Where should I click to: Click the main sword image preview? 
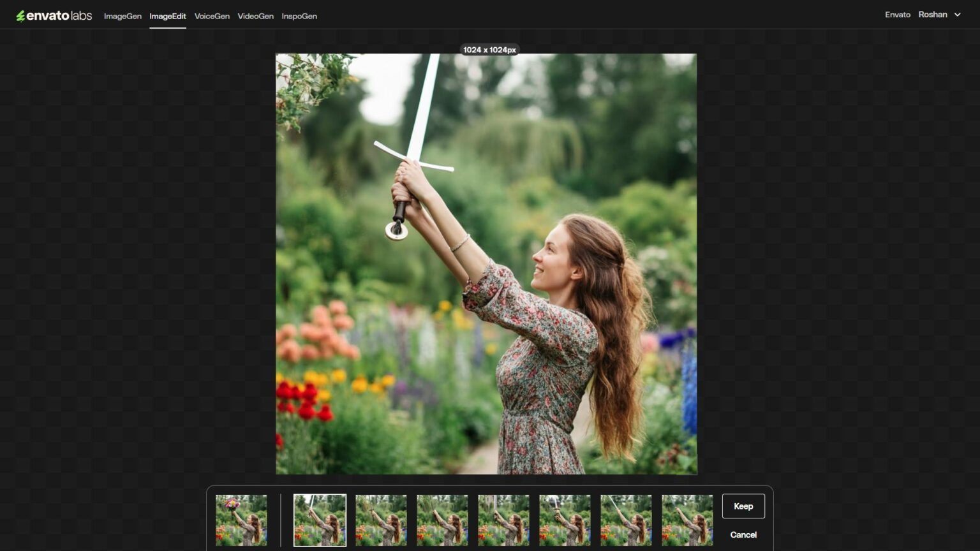[486, 263]
